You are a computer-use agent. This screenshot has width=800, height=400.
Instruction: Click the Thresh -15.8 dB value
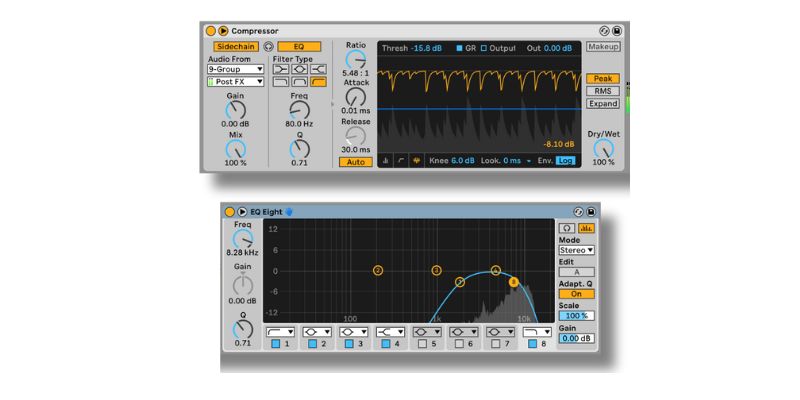427,48
